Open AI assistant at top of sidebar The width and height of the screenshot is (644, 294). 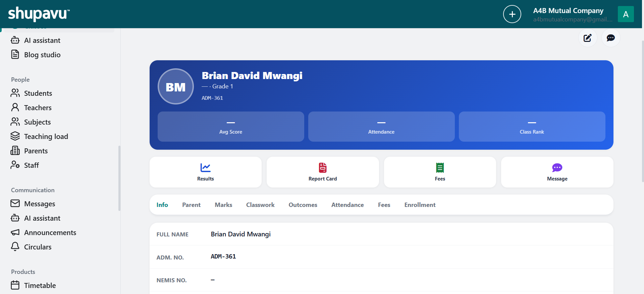click(x=36, y=41)
